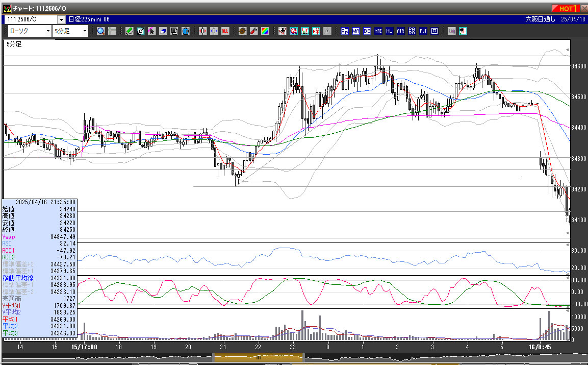Toggle the PARA parabolic indicator
The width and height of the screenshot is (588, 365).
(x=412, y=31)
